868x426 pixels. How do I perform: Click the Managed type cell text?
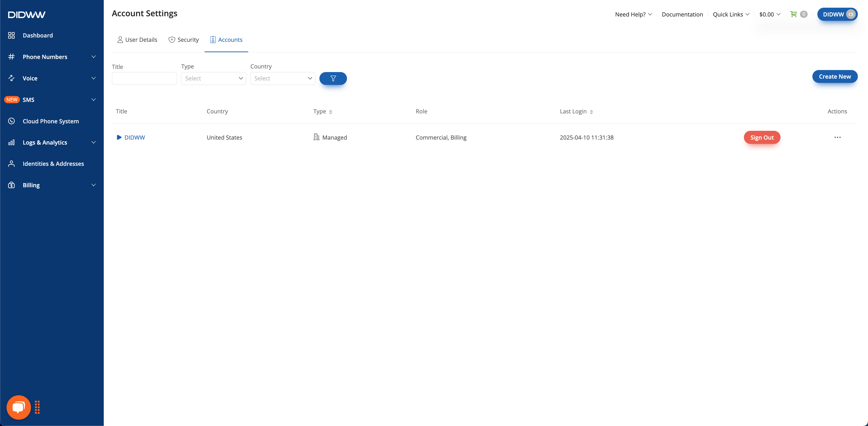click(335, 137)
